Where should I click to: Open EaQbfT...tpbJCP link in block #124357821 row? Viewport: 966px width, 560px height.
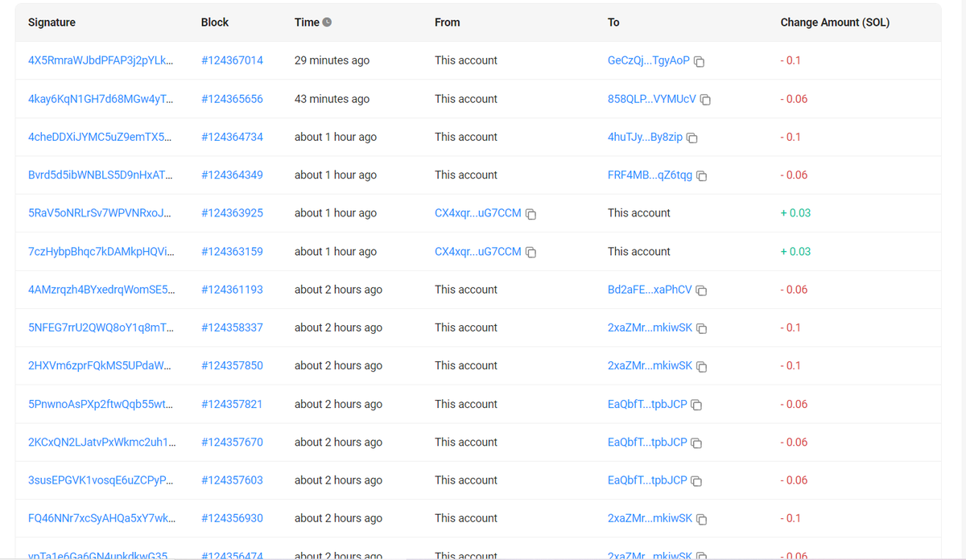648,404
